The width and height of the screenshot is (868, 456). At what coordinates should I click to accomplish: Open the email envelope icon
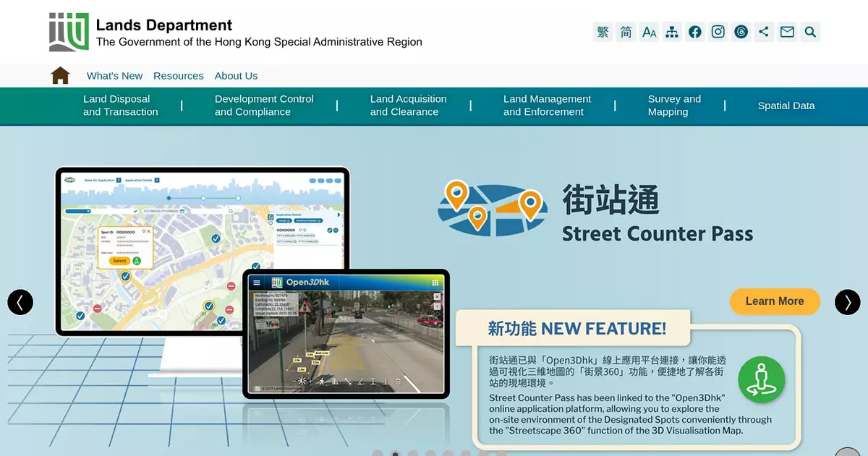click(787, 32)
